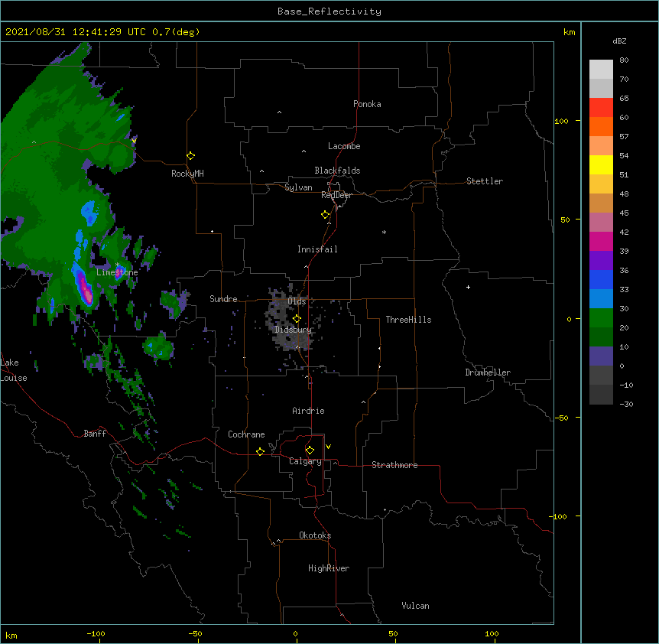Click the dBZ legend heading

(x=619, y=41)
